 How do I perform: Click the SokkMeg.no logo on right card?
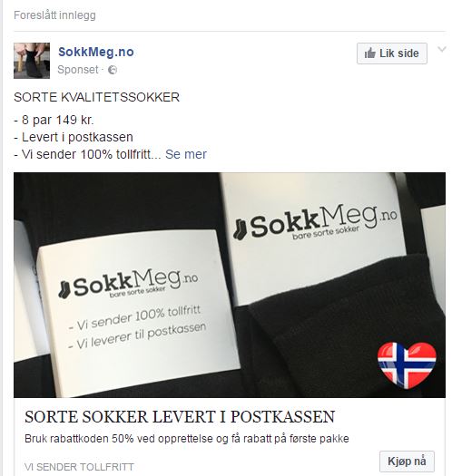pyautogui.click(x=315, y=222)
